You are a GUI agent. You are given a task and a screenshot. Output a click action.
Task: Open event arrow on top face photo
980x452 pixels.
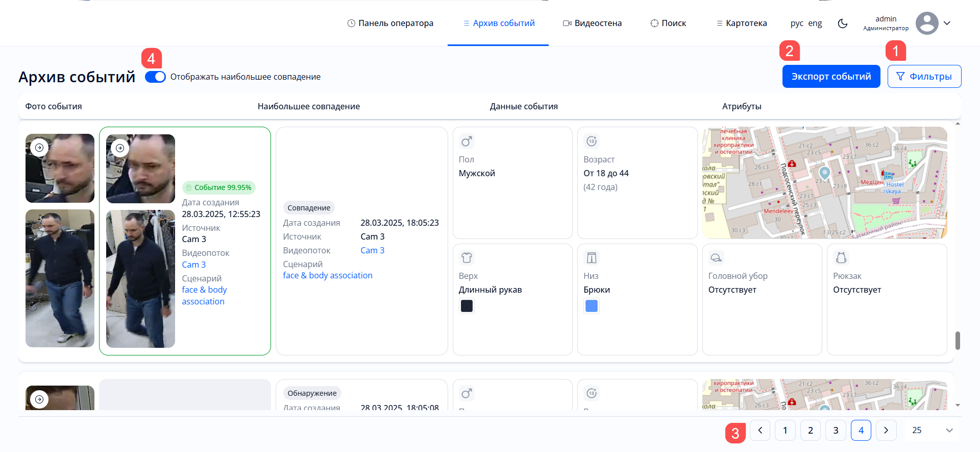click(x=39, y=148)
